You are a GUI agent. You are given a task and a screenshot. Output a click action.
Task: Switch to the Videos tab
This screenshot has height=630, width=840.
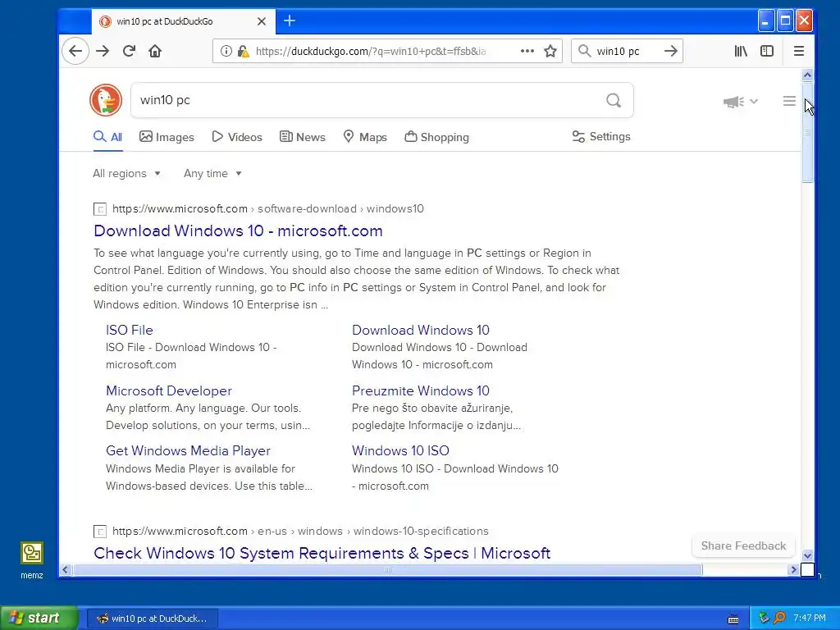pos(237,137)
